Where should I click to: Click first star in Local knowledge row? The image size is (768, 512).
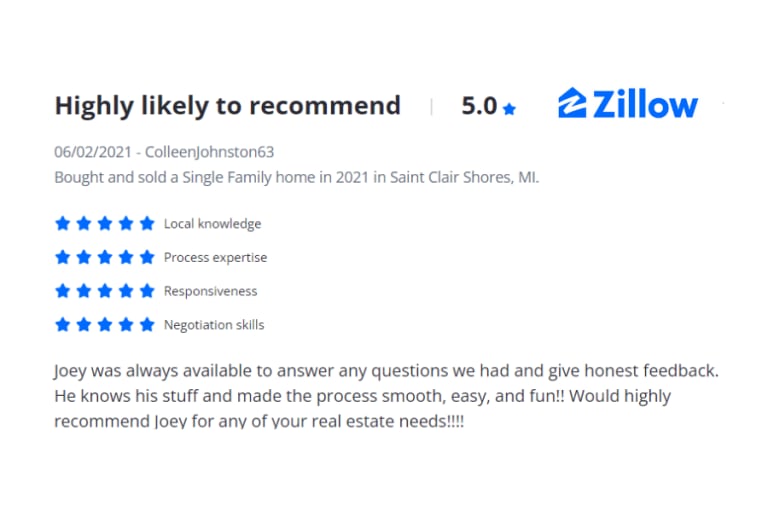62,223
